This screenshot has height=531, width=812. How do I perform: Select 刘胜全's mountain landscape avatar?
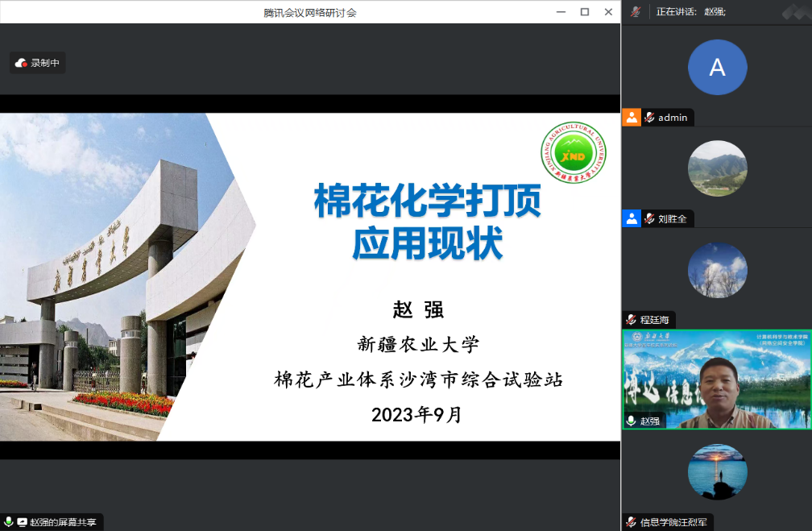click(717, 168)
